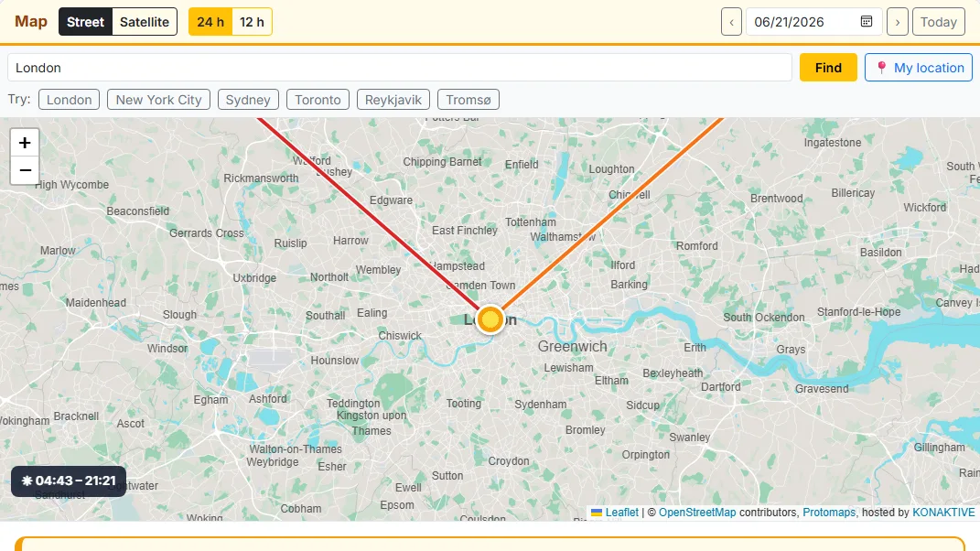
Task: Go to the previous day
Action: pos(731,22)
